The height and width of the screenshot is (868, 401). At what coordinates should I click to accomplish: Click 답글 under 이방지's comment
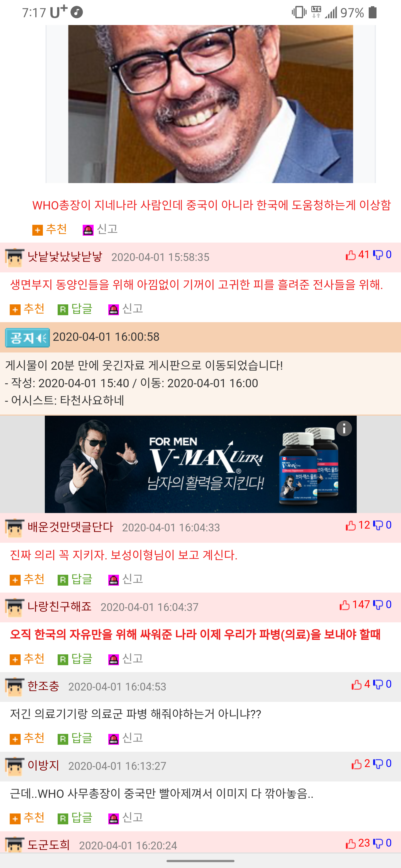(x=75, y=818)
